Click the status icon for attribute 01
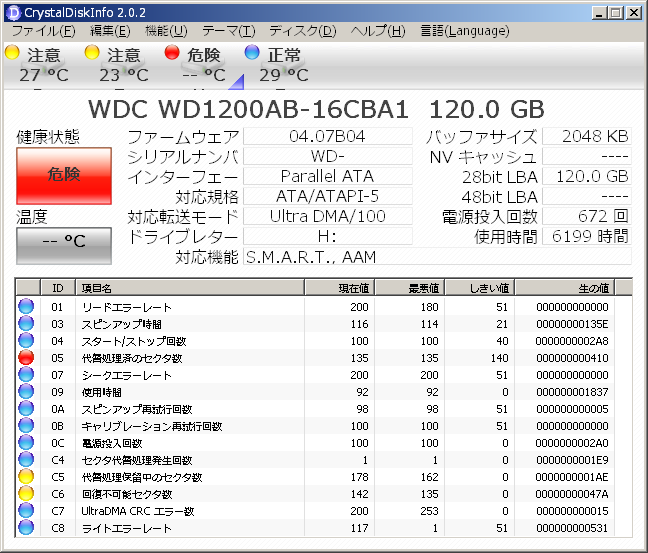 (26, 306)
